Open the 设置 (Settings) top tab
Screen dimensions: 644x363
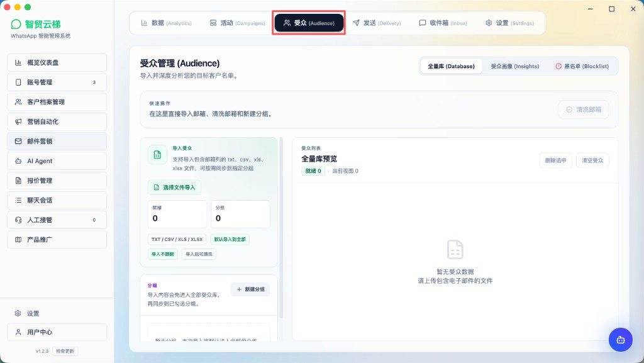pyautogui.click(x=509, y=23)
